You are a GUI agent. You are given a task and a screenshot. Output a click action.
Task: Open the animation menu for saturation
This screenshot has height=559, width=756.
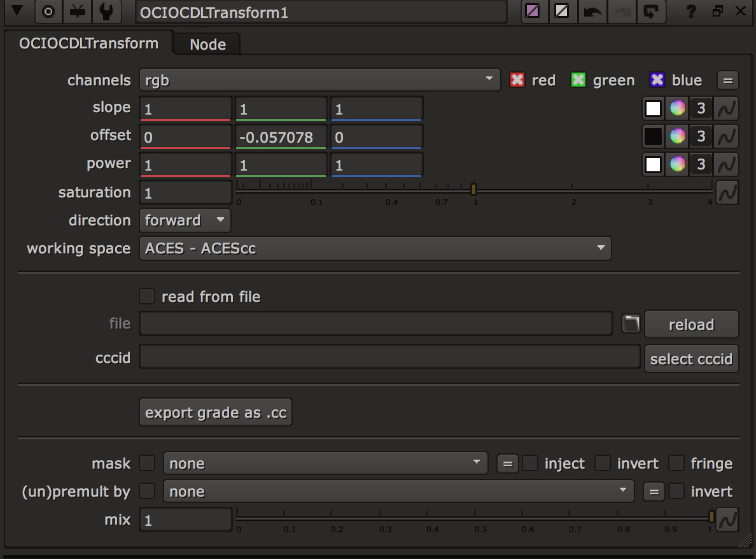point(727,192)
